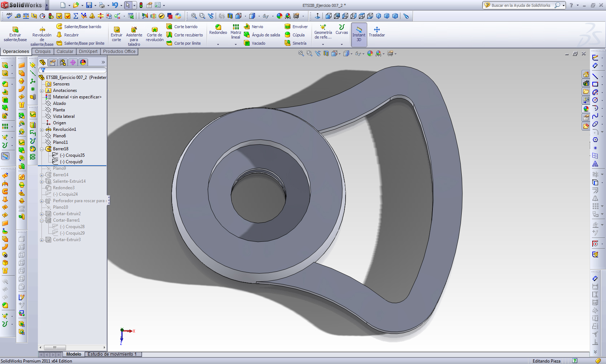Select the Modelo bottom tab
Screen dimensions: 606x364
pyautogui.click(x=74, y=354)
